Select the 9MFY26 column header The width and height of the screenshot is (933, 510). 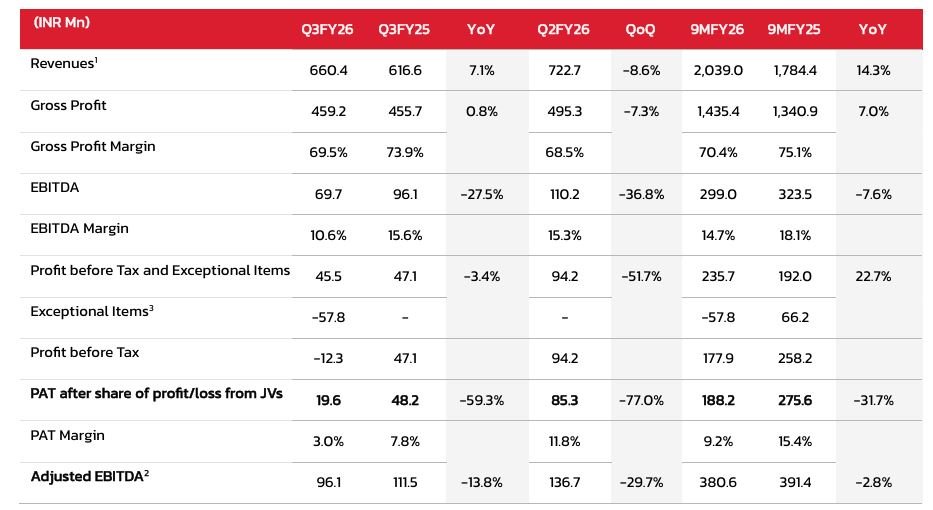[x=716, y=30]
